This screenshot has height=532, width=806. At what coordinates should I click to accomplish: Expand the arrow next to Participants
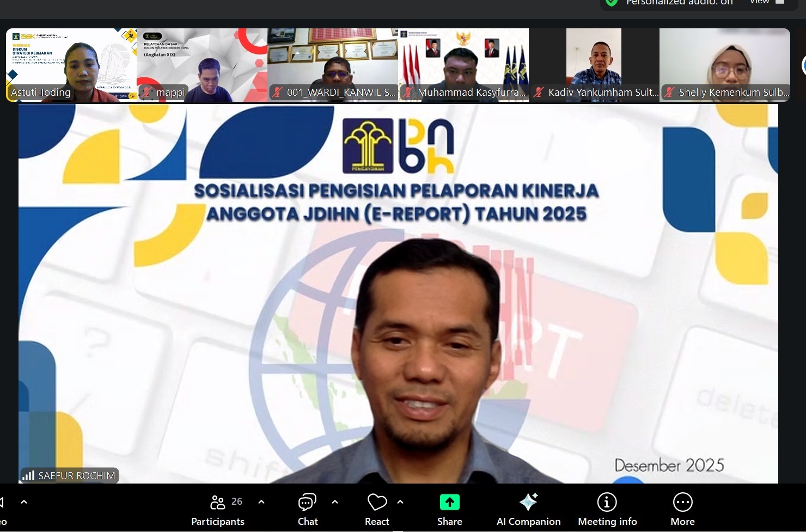coord(261,502)
